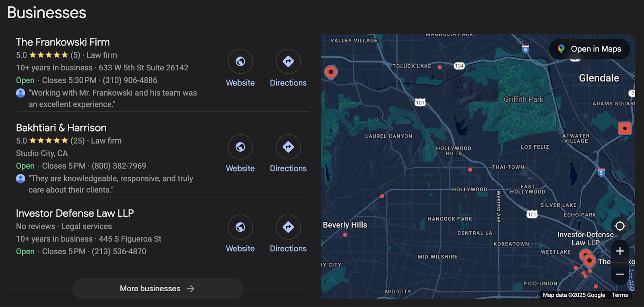Select red map pin near Valley Village
The height and width of the screenshot is (307, 644).
click(331, 72)
